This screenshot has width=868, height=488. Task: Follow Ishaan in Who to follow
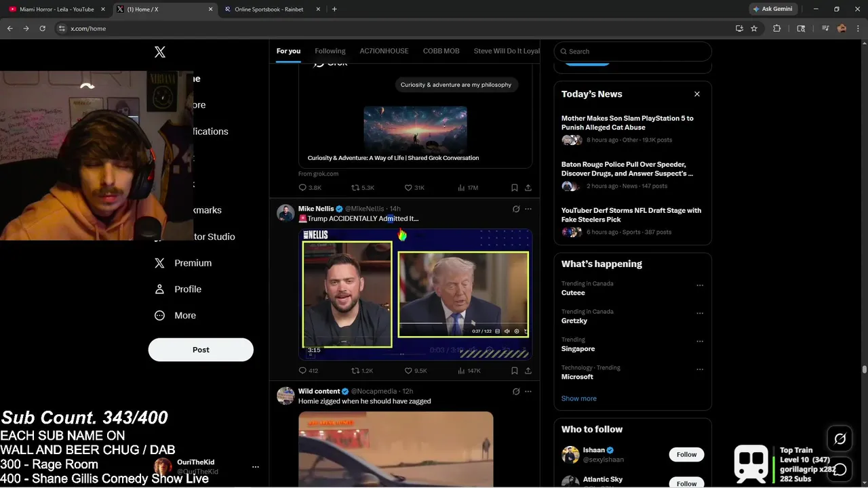[686, 455]
